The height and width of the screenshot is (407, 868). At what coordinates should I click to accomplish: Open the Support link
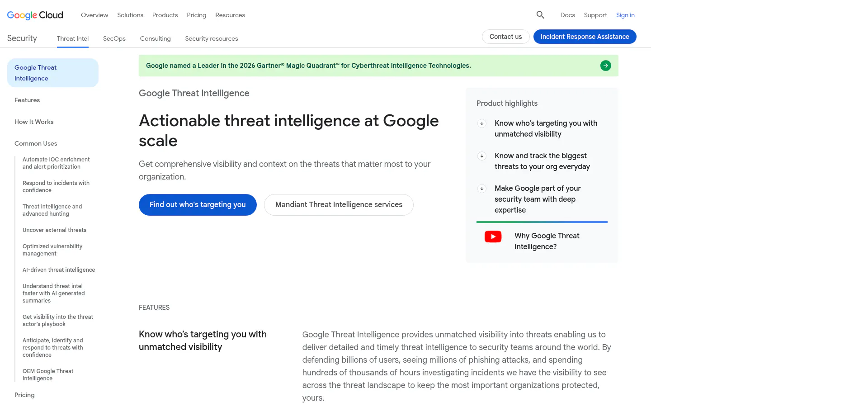coord(595,15)
